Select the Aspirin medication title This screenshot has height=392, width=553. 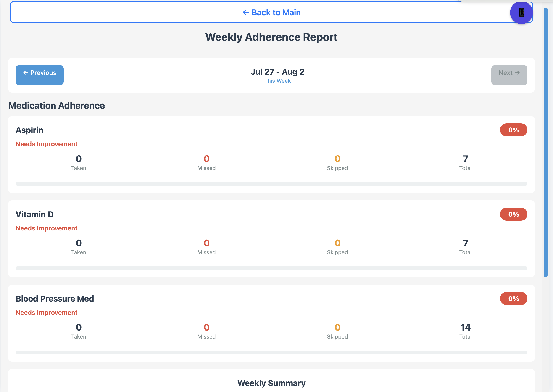point(29,130)
